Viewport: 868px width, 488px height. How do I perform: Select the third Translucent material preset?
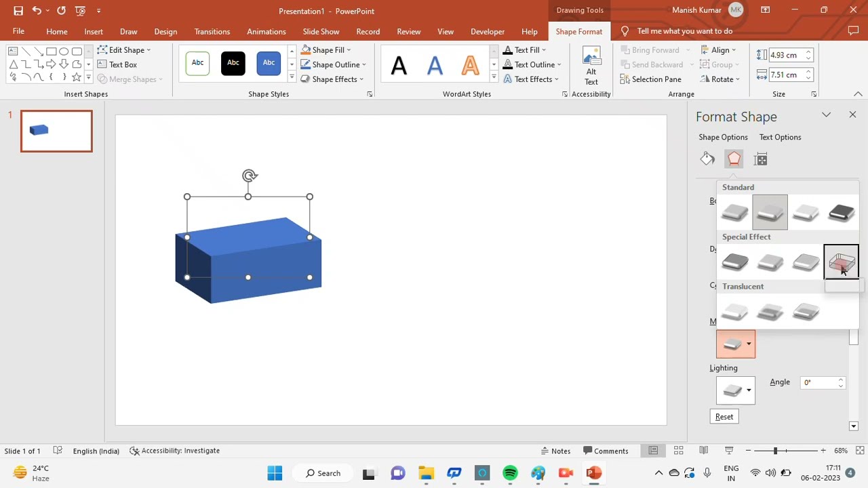806,312
